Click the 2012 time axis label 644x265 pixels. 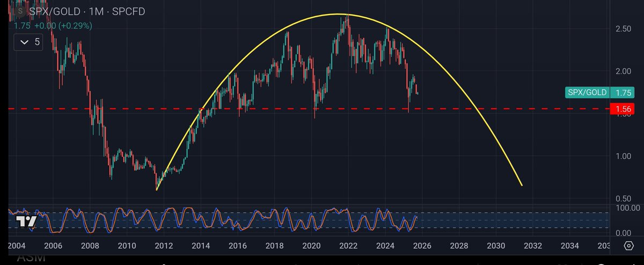click(x=164, y=246)
